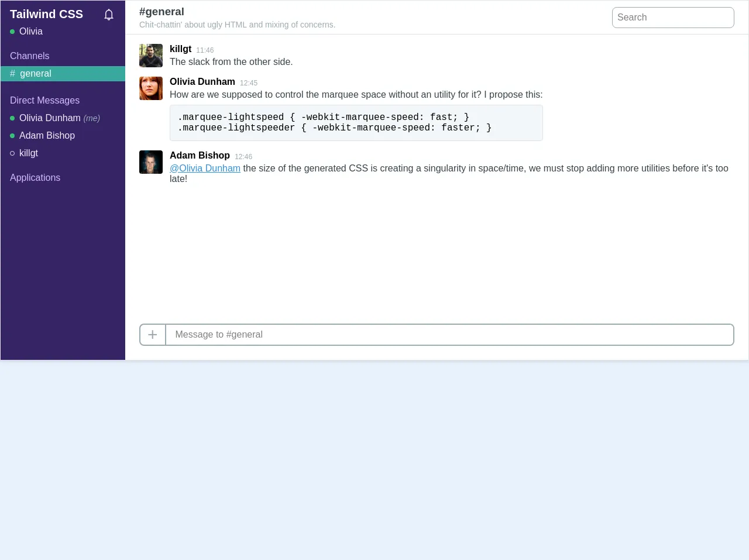Follow the @Olivia Dunham mention link
This screenshot has height=560, width=749.
205,169
